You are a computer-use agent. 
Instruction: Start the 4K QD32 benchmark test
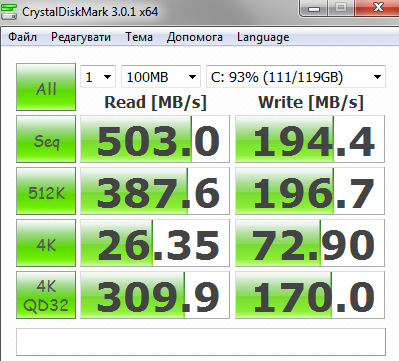[x=46, y=295]
